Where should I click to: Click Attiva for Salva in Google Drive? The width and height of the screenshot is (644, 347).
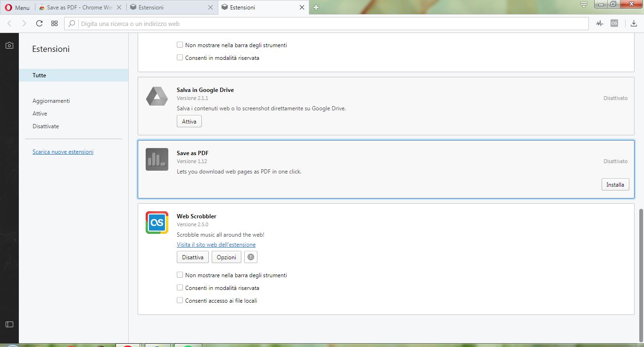(x=189, y=121)
